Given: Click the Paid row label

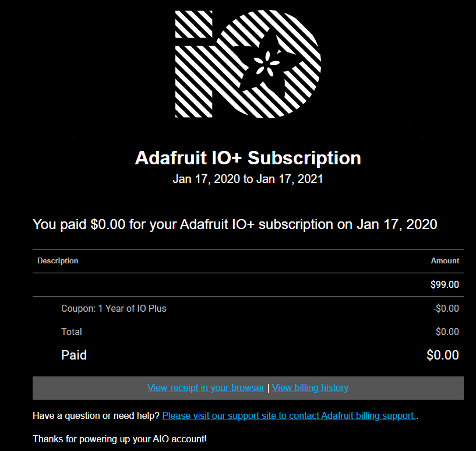Looking at the screenshot, I should pos(74,355).
